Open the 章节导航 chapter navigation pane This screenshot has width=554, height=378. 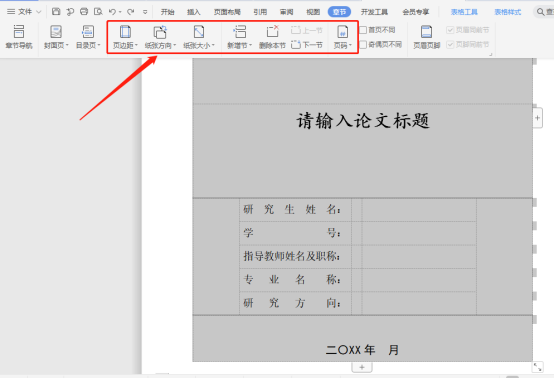pos(19,36)
